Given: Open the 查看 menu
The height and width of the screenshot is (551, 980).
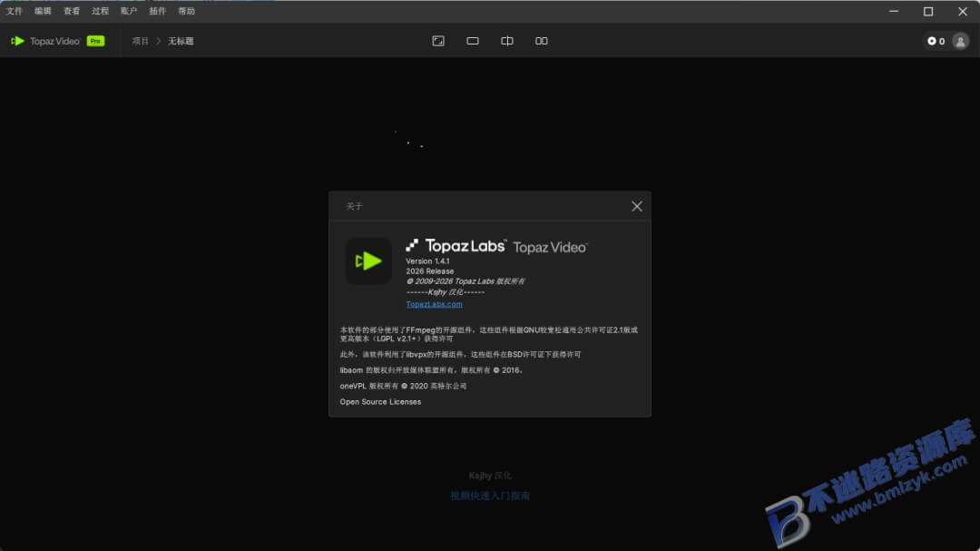Looking at the screenshot, I should [72, 11].
